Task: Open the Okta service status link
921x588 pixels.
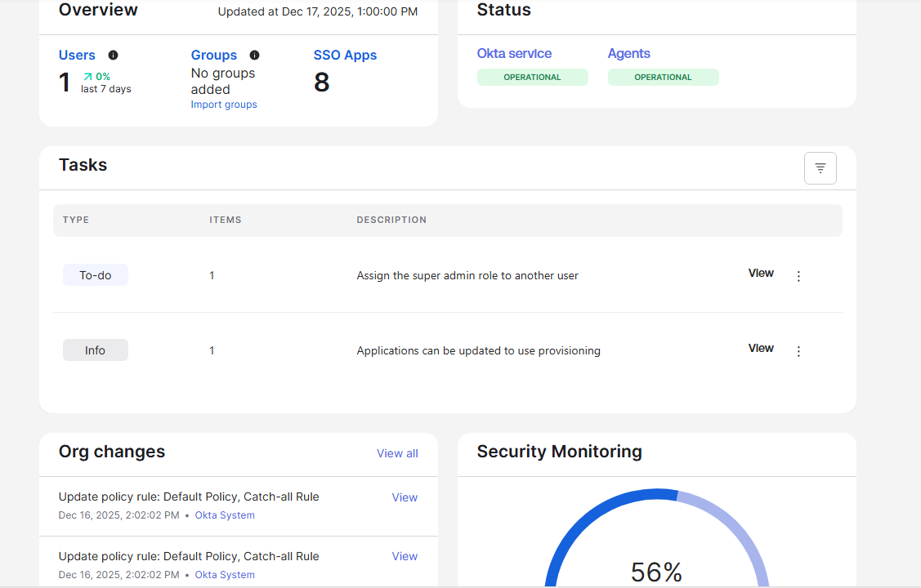Action: coord(514,53)
